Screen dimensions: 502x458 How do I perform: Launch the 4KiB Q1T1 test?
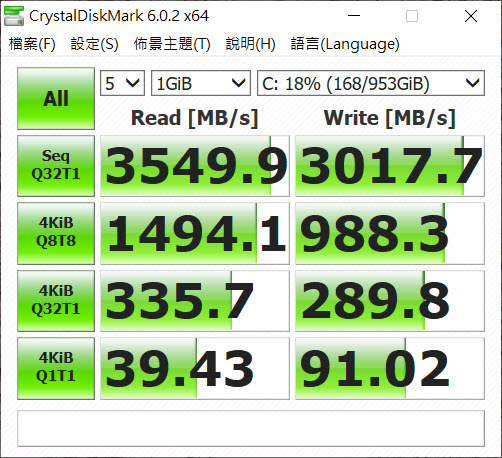(56, 368)
